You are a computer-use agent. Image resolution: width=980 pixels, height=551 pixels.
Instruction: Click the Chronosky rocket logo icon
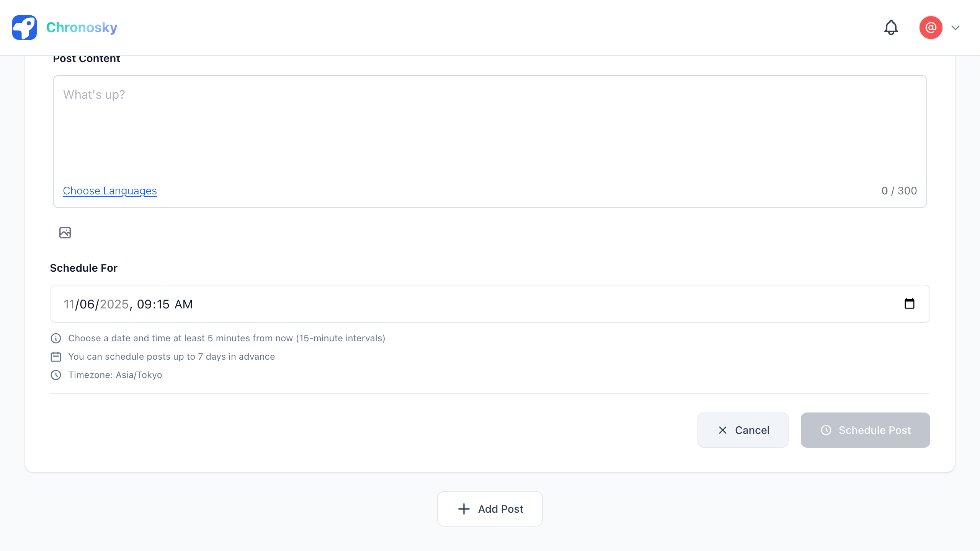[x=24, y=28]
